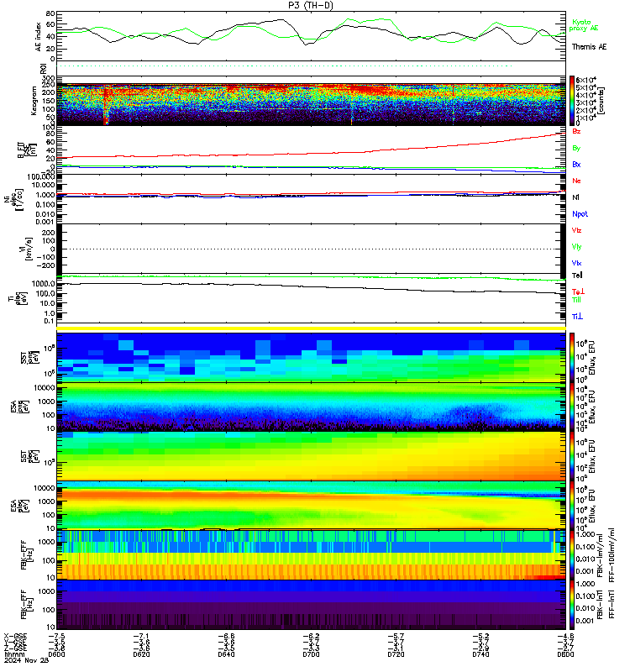Click the X-GSE value -4.8
630x672 pixels.
click(x=565, y=637)
